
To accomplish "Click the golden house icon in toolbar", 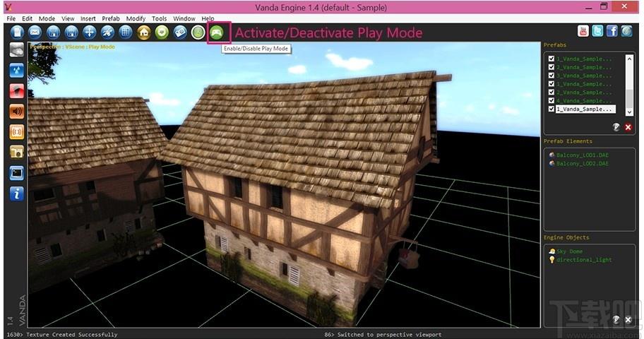I will (144, 32).
